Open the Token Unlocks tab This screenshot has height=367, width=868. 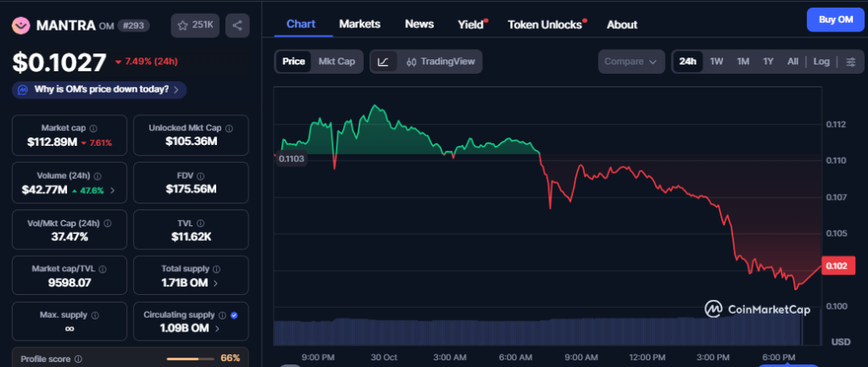pyautogui.click(x=545, y=25)
